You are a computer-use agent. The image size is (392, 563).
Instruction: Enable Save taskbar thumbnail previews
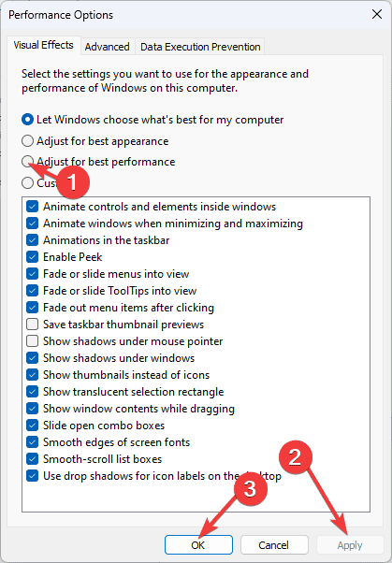(x=33, y=325)
